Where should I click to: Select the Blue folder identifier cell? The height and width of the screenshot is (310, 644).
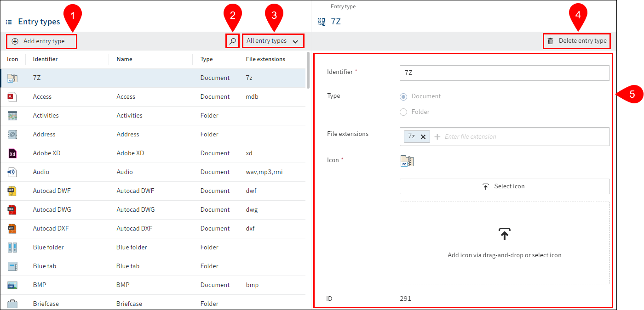(x=48, y=248)
